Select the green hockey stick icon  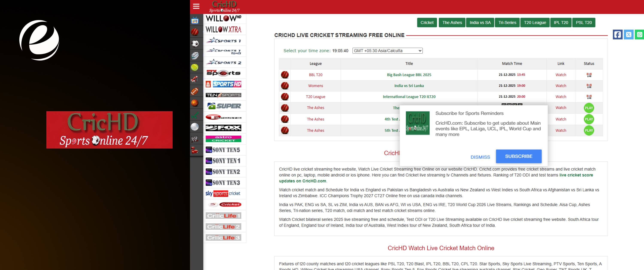pos(195,115)
